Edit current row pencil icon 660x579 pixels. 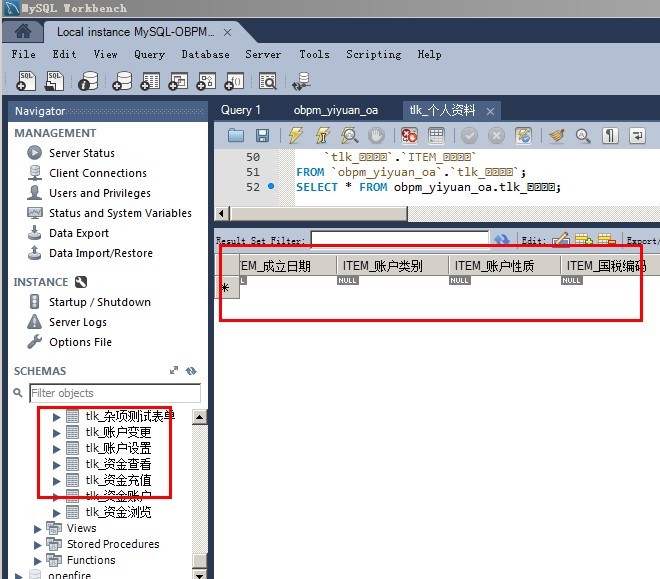click(x=561, y=239)
